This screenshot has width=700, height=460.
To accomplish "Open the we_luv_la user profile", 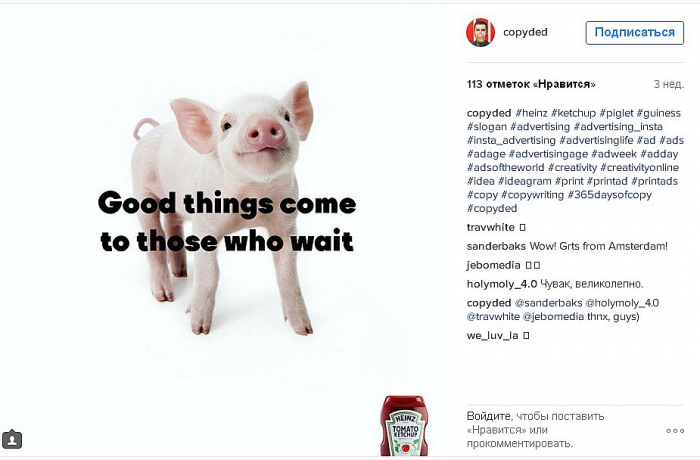I will tap(492, 335).
